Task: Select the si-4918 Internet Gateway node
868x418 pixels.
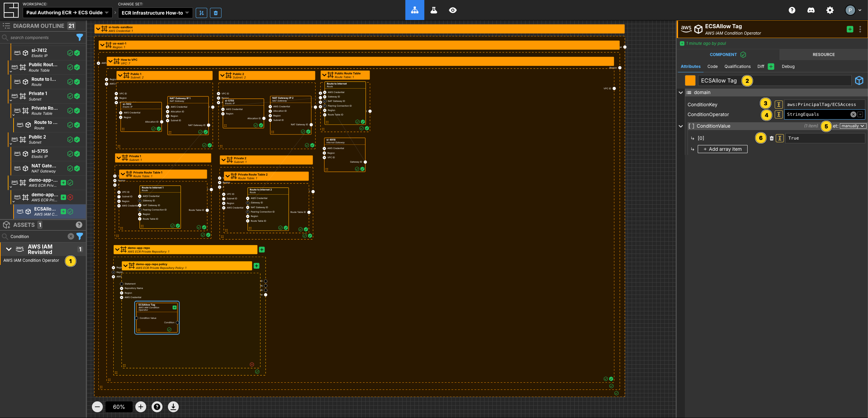Action: pos(345,155)
